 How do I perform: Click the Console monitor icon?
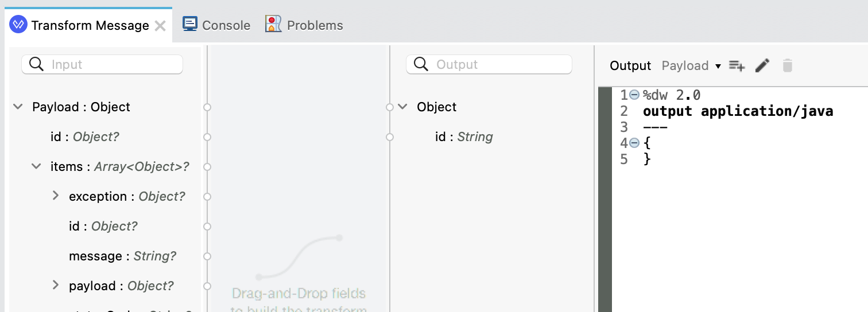[x=190, y=24]
